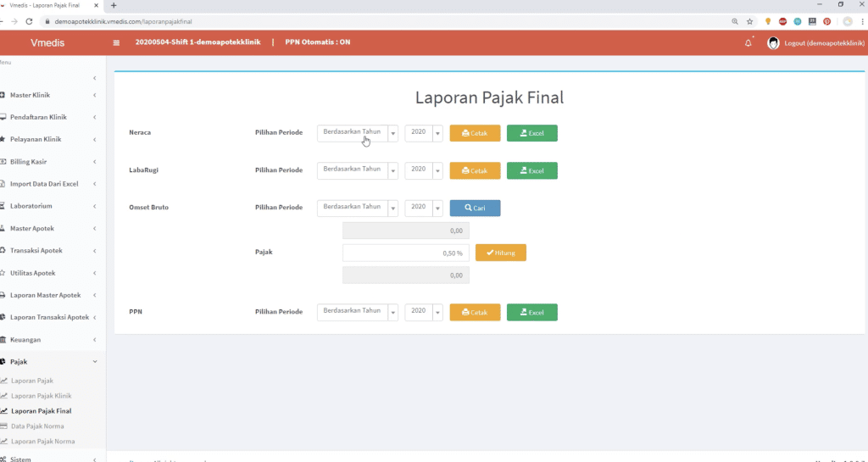This screenshot has width=868, height=462.
Task: Click Logout (demoapotekklinik) link
Action: click(x=824, y=43)
